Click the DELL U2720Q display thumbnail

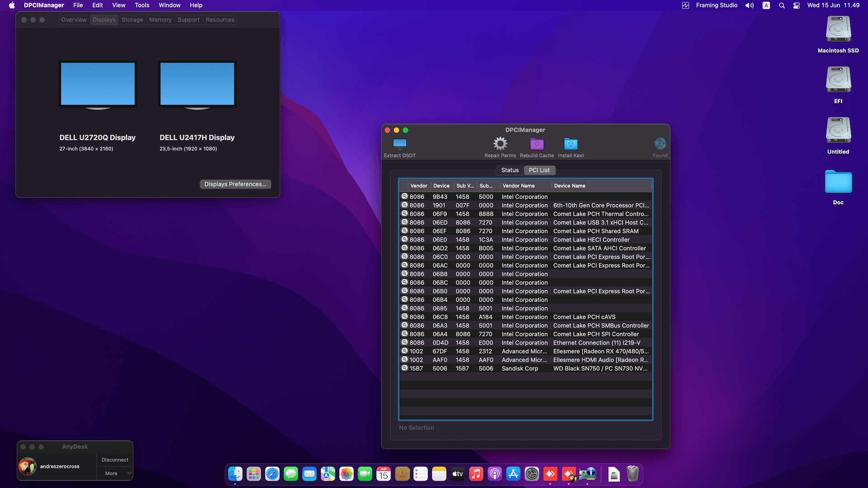point(98,85)
